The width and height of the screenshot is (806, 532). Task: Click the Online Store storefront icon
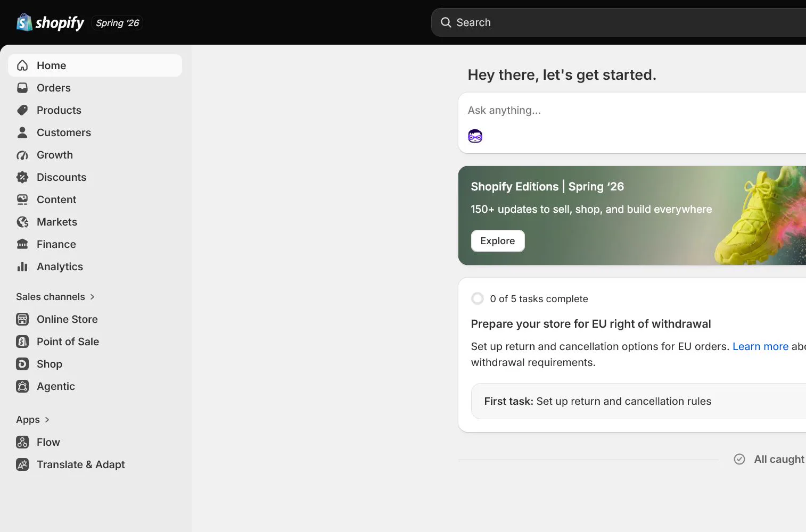point(22,319)
